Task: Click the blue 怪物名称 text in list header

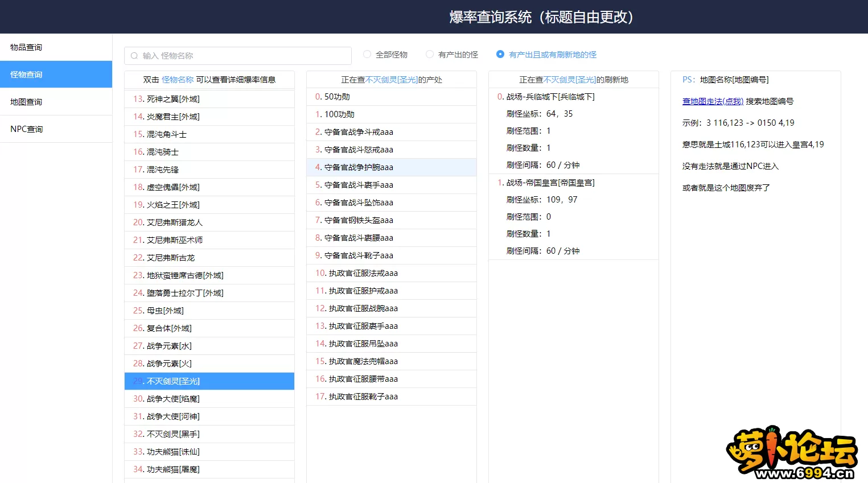Action: 178,80
